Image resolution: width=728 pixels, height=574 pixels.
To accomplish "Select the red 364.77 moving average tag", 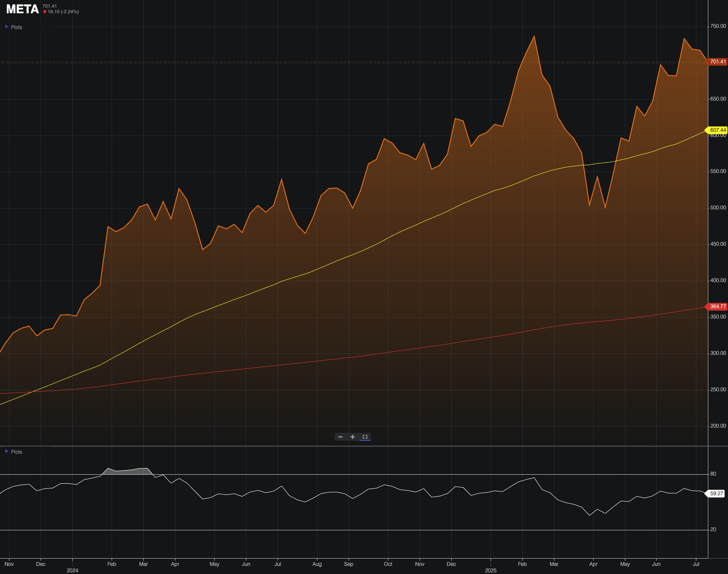I will click(718, 306).
